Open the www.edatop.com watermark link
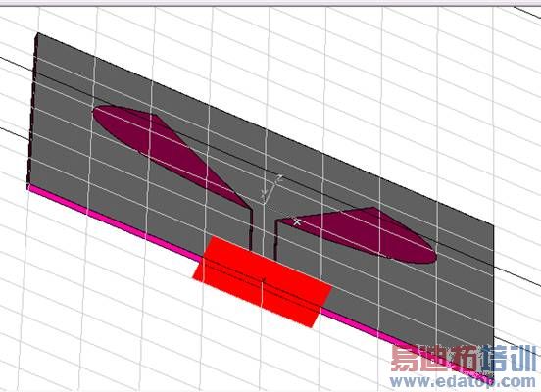541x392 pixels. coord(463,381)
